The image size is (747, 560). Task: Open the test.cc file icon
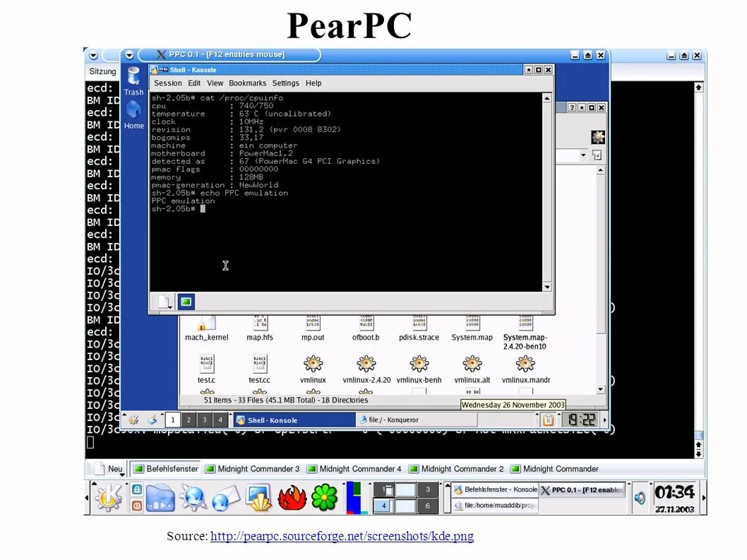[260, 364]
